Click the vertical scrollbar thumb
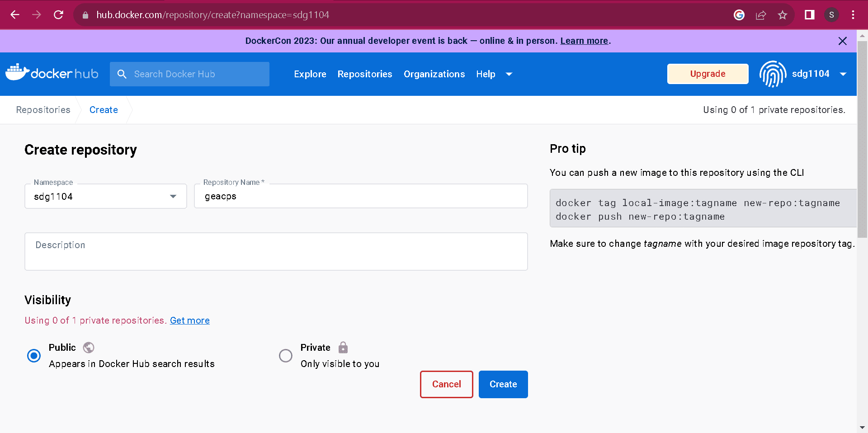Image resolution: width=868 pixels, height=433 pixels. click(x=862, y=139)
